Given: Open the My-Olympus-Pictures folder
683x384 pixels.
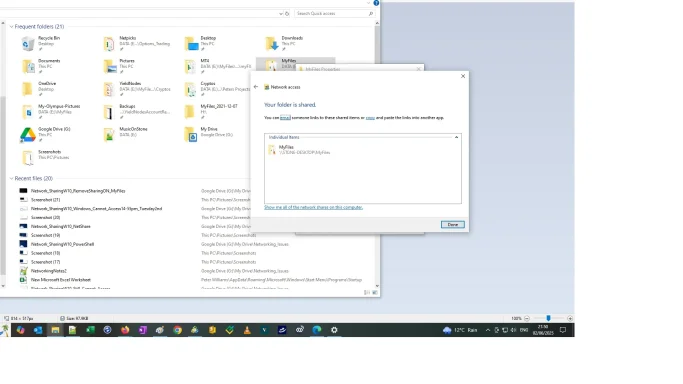Looking at the screenshot, I should tap(27, 112).
